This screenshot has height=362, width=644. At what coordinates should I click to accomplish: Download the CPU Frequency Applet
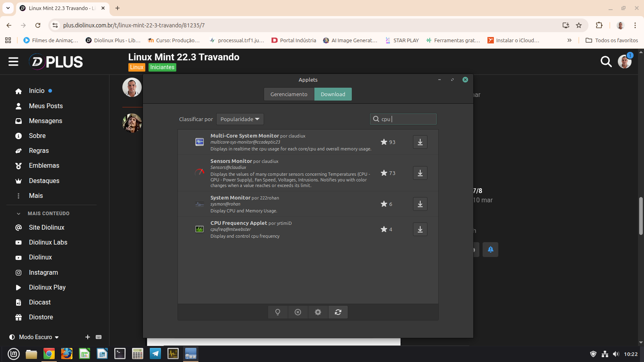(420, 229)
